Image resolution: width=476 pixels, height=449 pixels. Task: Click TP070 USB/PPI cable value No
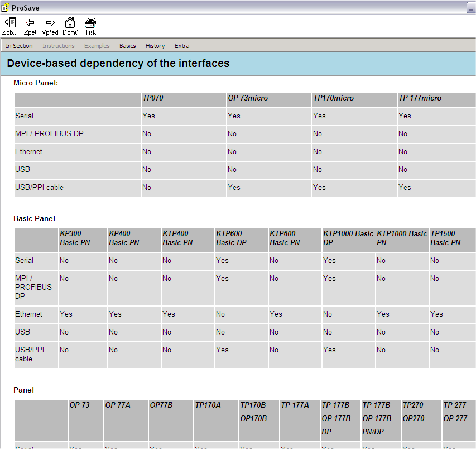pyautogui.click(x=147, y=188)
